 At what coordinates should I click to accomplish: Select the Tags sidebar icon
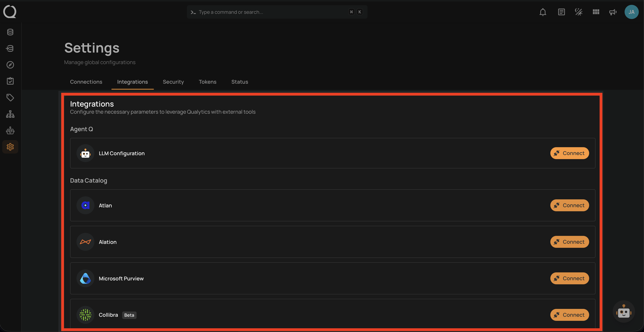(10, 98)
